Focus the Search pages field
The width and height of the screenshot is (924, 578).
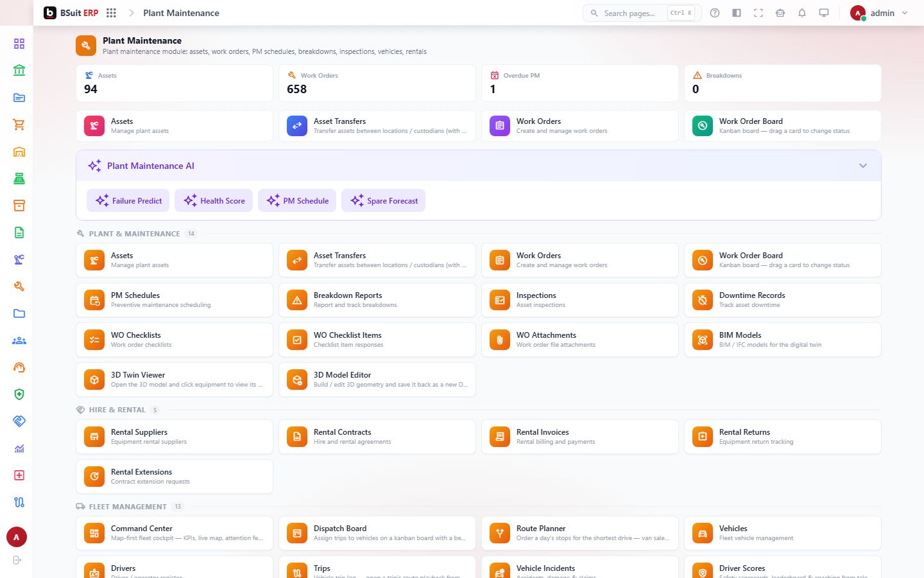pyautogui.click(x=642, y=13)
